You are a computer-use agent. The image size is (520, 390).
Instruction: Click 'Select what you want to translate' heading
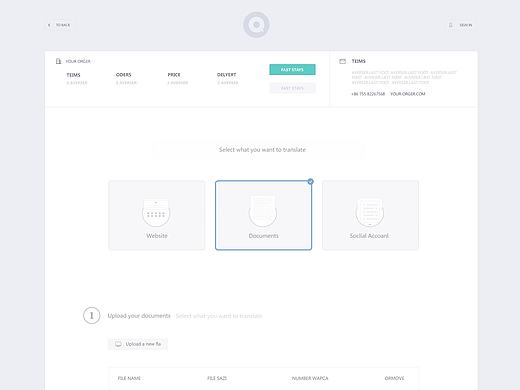pyautogui.click(x=262, y=150)
